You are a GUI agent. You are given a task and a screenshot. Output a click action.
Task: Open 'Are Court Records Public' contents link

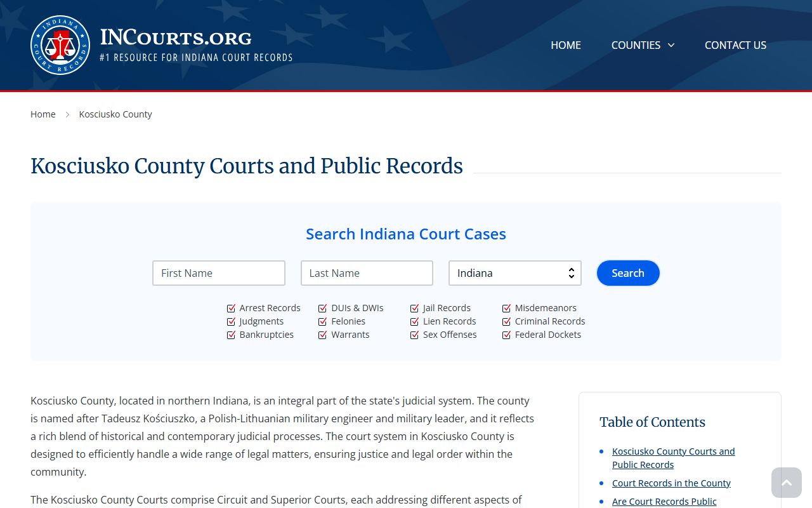coord(664,502)
